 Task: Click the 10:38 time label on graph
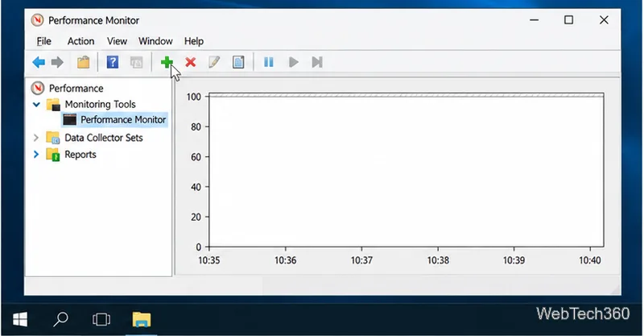click(x=438, y=260)
